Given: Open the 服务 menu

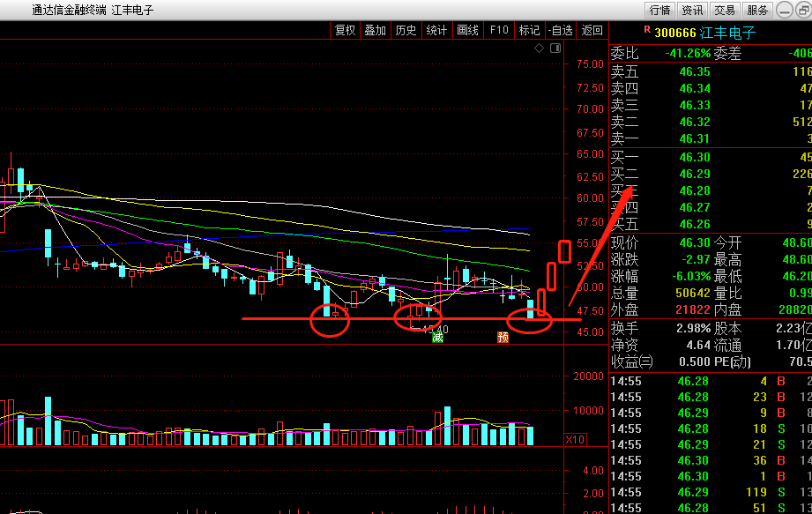Looking at the screenshot, I should point(757,10).
